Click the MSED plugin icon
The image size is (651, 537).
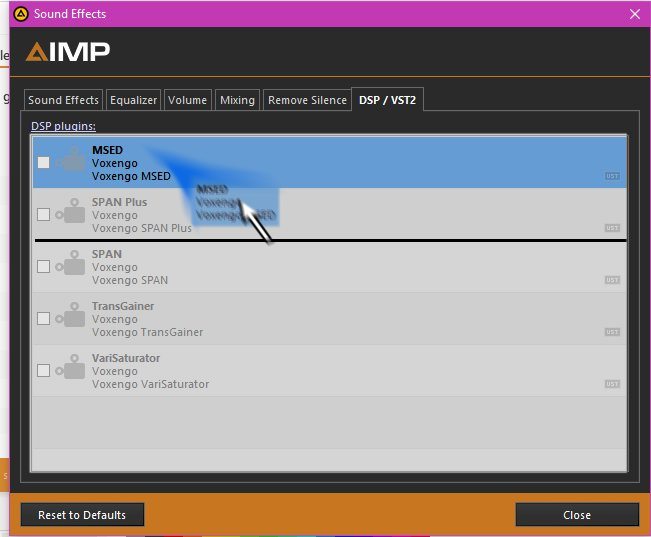coord(70,160)
